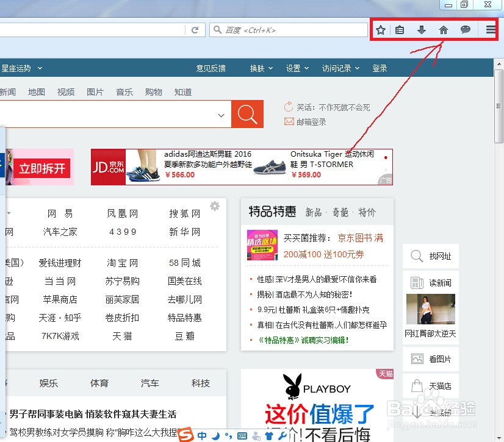
Task: Click the orange search button
Action: pyautogui.click(x=247, y=114)
